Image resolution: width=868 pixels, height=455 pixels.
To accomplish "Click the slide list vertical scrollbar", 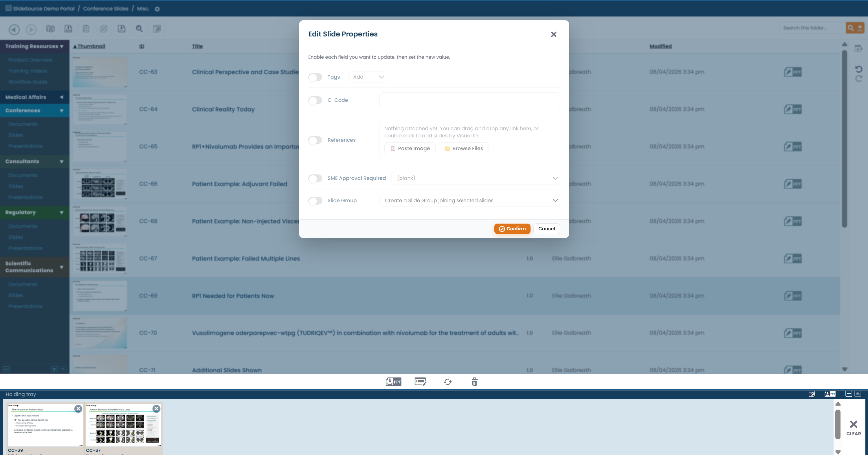I will 844,139.
